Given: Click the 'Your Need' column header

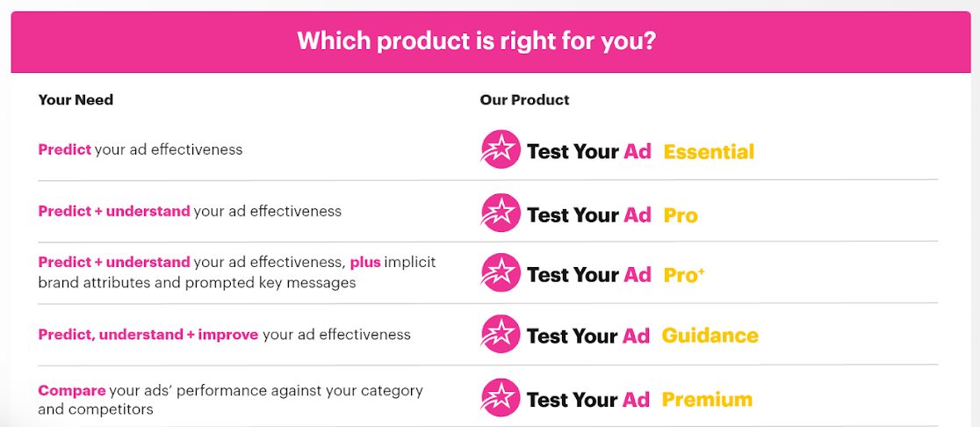Looking at the screenshot, I should coord(76,99).
